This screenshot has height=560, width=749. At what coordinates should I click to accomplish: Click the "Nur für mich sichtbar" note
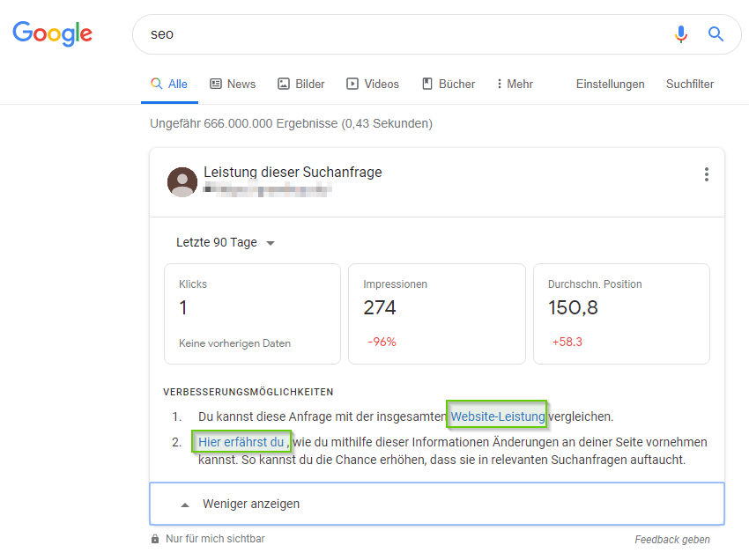(x=215, y=539)
